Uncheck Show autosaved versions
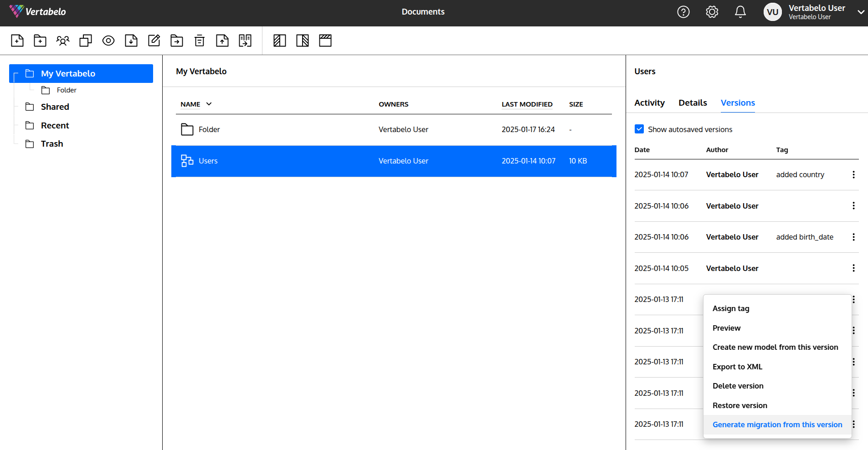This screenshot has width=868, height=450. [x=639, y=129]
